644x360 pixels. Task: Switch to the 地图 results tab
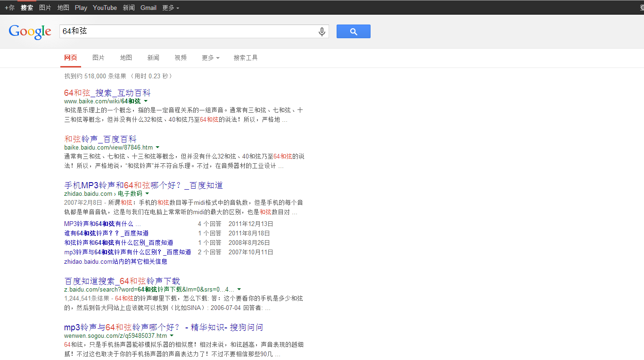[126, 58]
